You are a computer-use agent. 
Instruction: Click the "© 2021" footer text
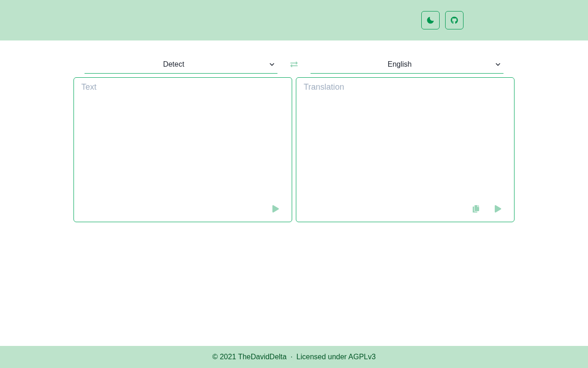[x=224, y=357]
